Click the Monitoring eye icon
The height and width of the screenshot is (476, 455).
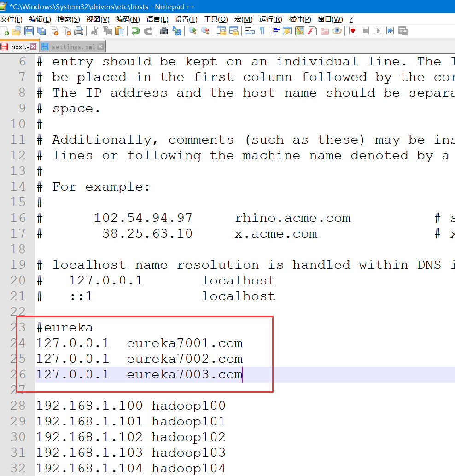tap(337, 31)
